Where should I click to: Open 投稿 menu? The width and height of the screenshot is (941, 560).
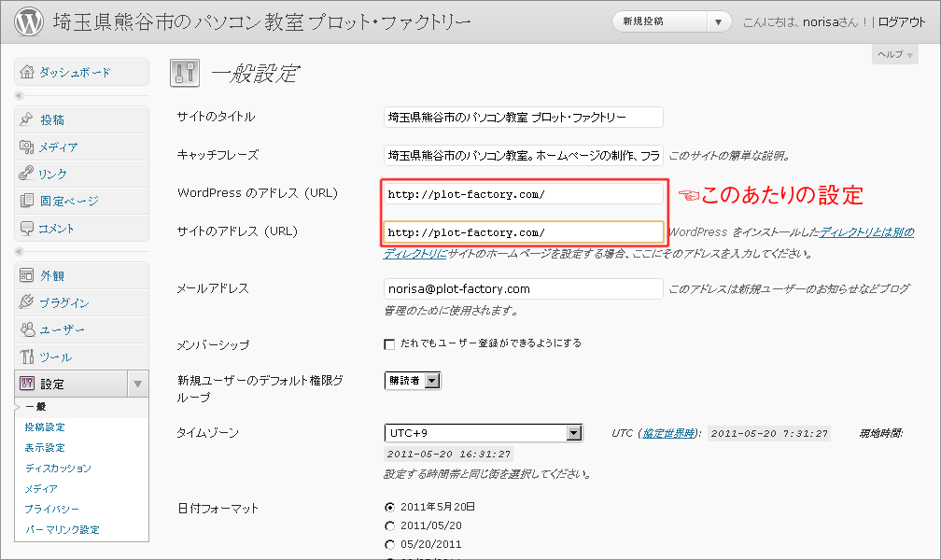click(x=52, y=120)
